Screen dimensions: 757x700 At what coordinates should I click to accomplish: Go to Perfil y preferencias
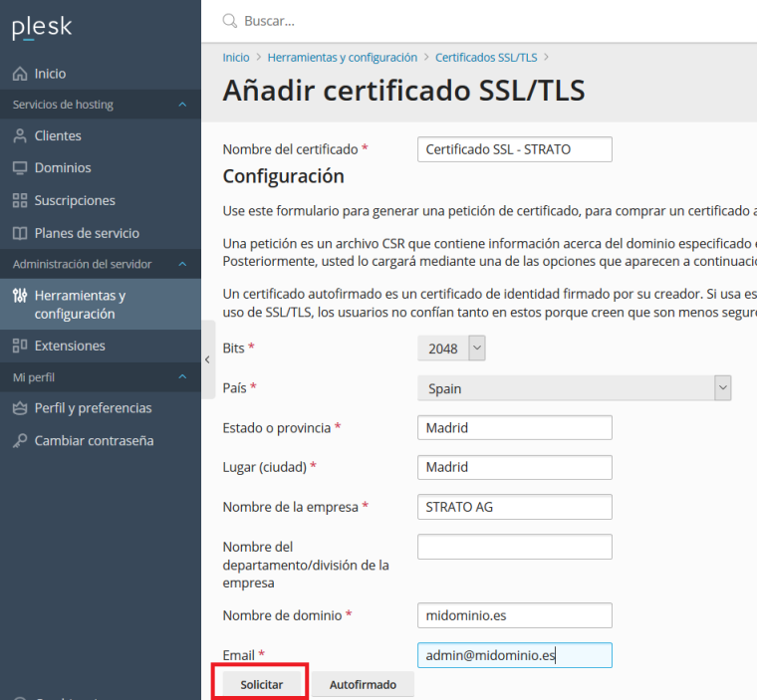click(101, 408)
